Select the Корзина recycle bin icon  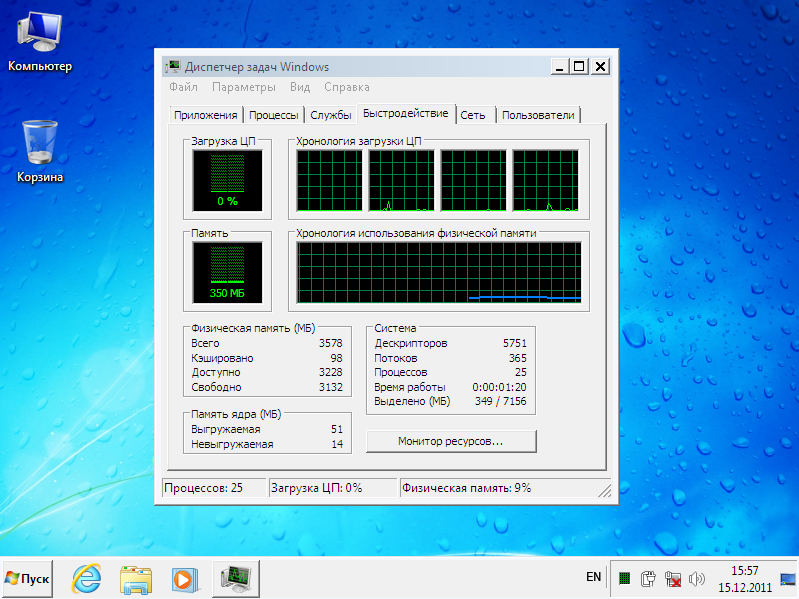pos(40,152)
